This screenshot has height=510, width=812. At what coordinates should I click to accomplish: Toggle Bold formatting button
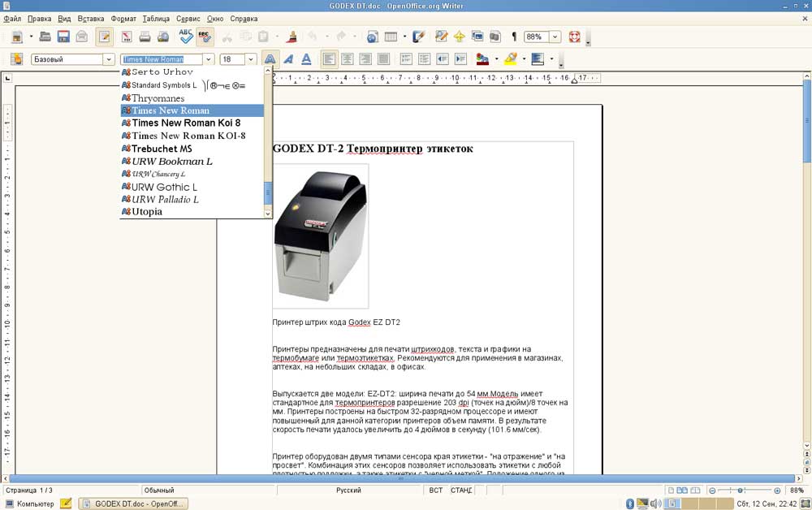270,59
